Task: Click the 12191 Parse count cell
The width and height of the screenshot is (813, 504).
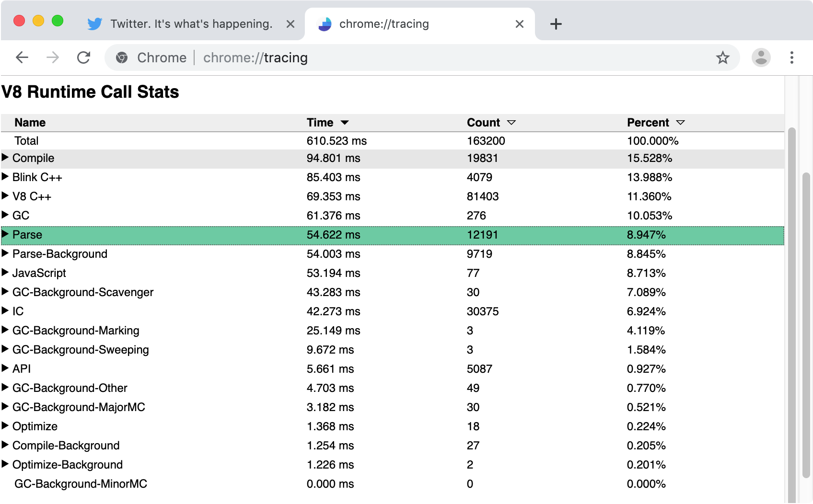Action: 482,235
